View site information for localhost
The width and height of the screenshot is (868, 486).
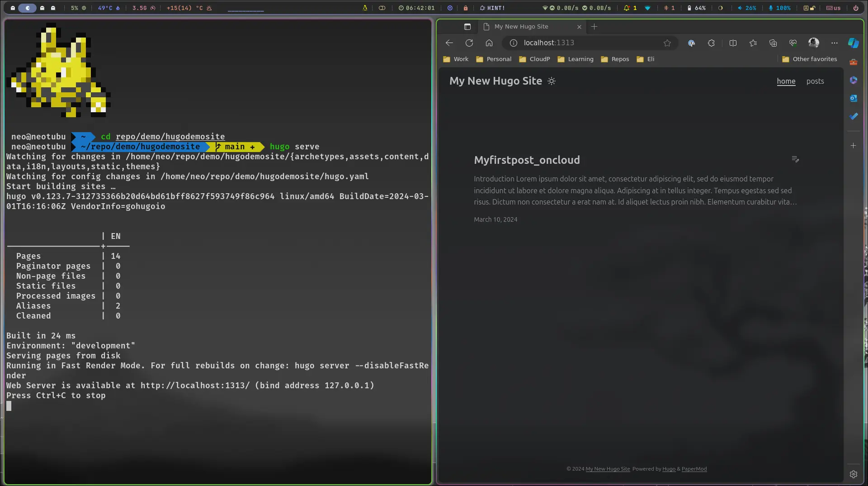pos(514,43)
